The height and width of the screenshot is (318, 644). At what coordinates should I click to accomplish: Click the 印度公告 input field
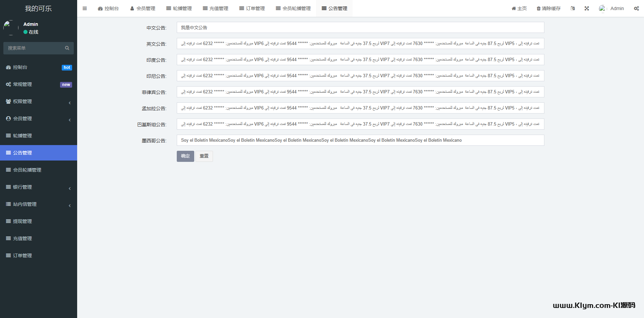pyautogui.click(x=361, y=60)
